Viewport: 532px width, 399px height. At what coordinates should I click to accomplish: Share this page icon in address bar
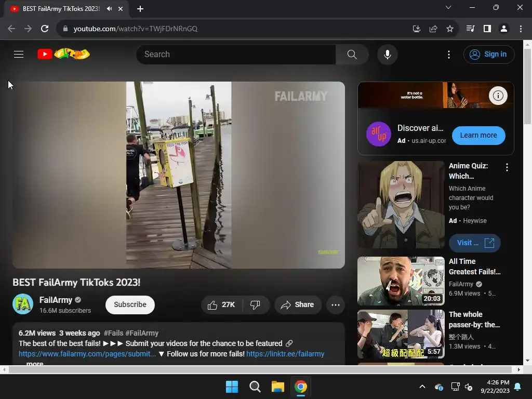coord(433,29)
